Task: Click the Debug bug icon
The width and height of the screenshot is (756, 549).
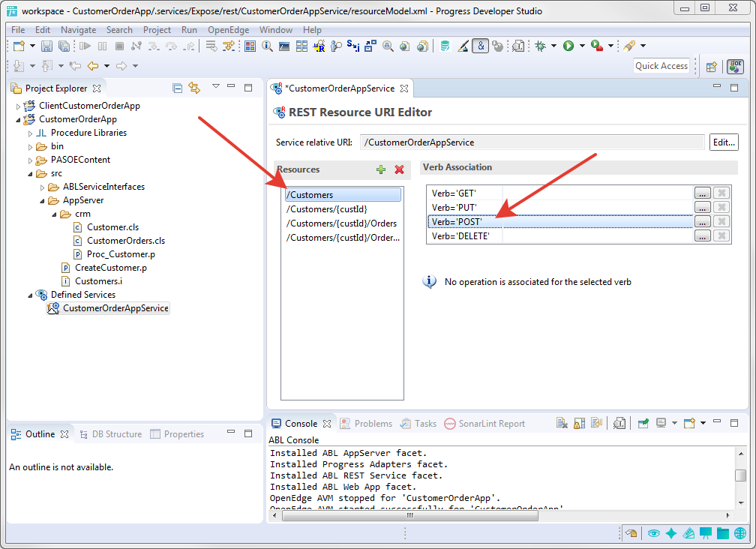Action: [x=541, y=46]
